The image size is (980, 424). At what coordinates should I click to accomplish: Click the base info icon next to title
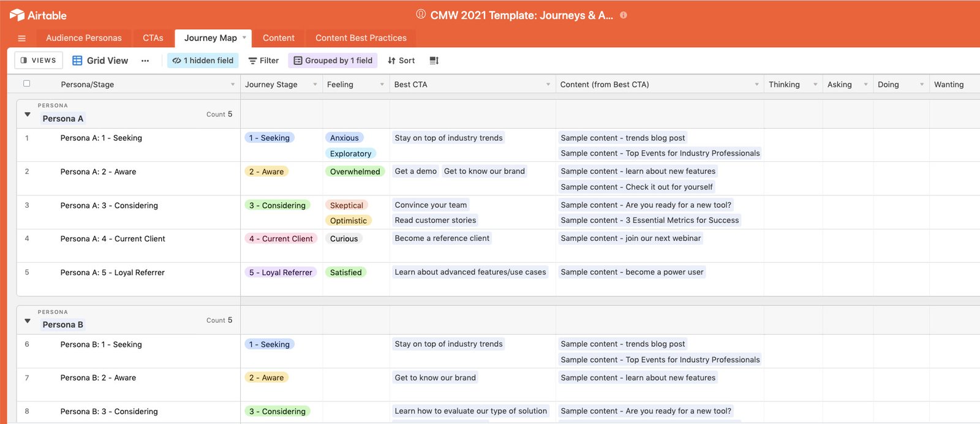(624, 15)
